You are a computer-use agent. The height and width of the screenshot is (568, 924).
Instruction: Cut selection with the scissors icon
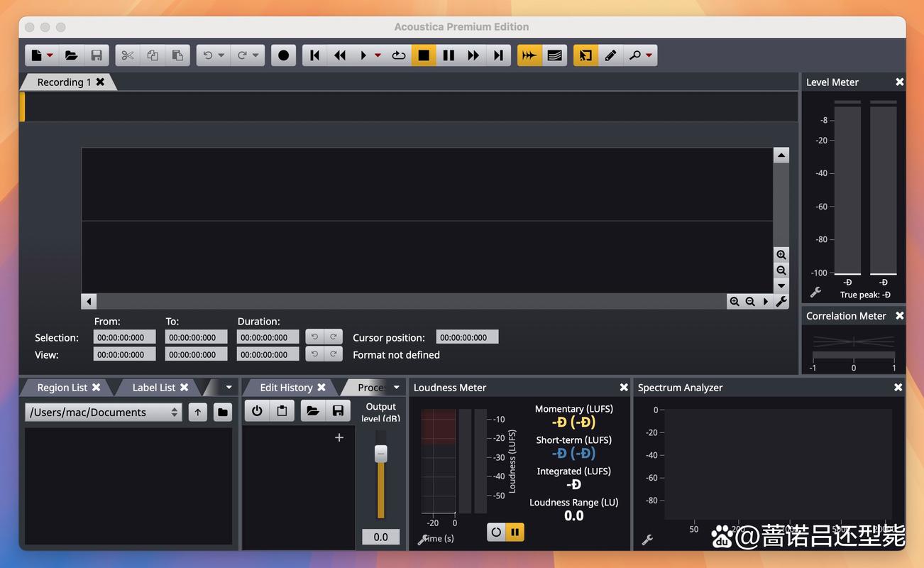pos(128,55)
